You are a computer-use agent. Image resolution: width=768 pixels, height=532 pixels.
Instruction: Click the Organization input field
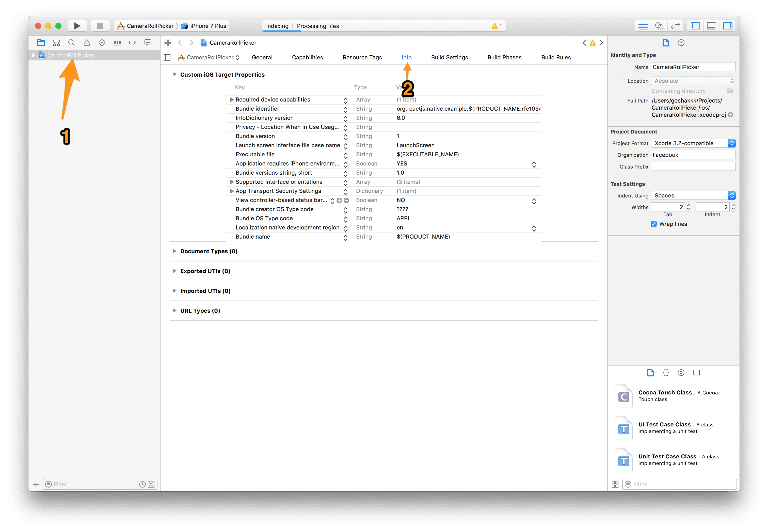coord(693,155)
